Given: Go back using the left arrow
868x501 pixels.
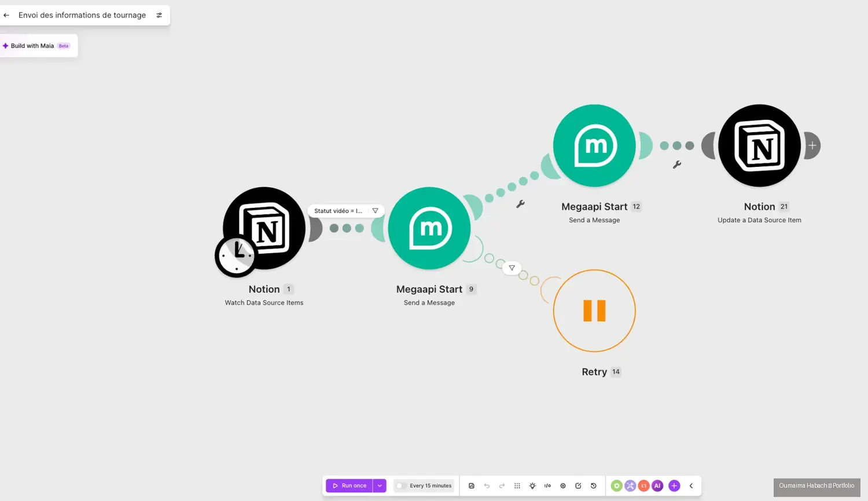Looking at the screenshot, I should point(6,15).
